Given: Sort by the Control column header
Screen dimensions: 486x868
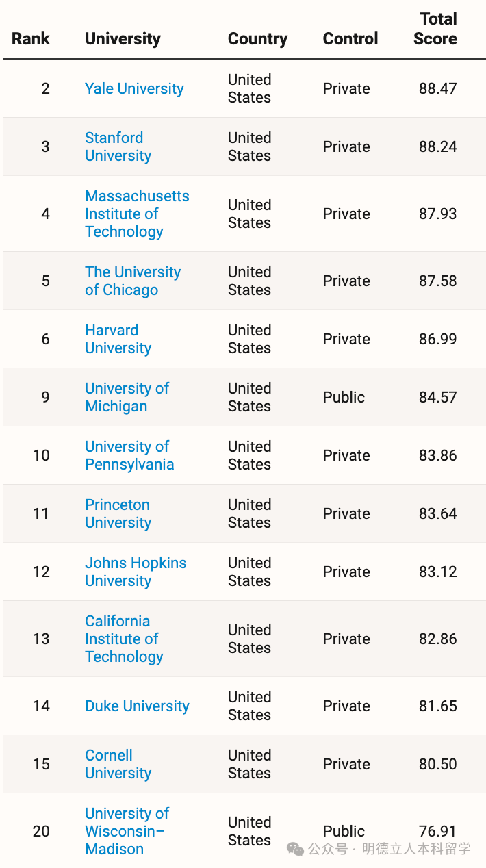Looking at the screenshot, I should point(350,39).
